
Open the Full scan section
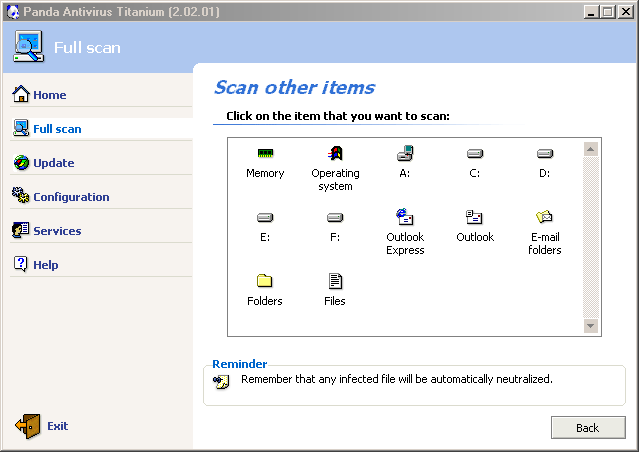pos(57,129)
